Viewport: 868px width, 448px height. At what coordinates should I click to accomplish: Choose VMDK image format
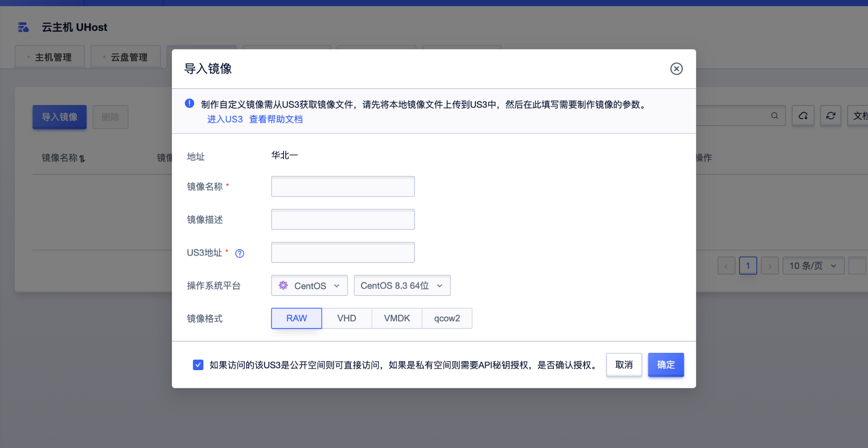[x=396, y=318]
